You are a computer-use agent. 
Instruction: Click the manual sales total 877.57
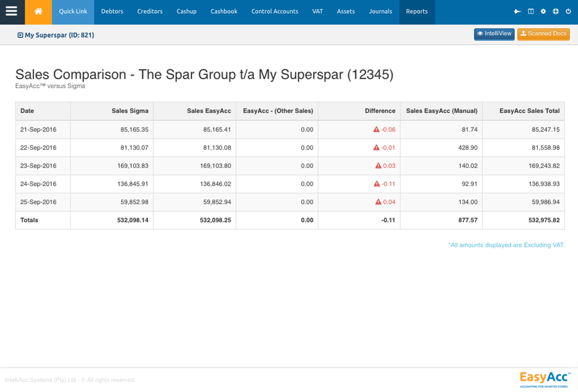coord(468,220)
